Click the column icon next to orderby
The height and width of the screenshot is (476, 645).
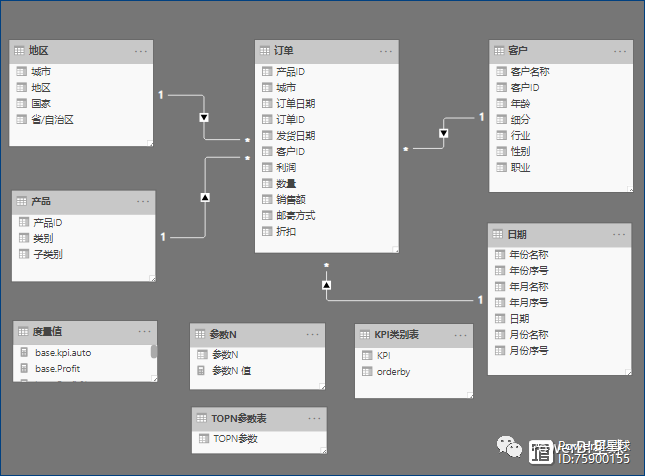point(367,372)
